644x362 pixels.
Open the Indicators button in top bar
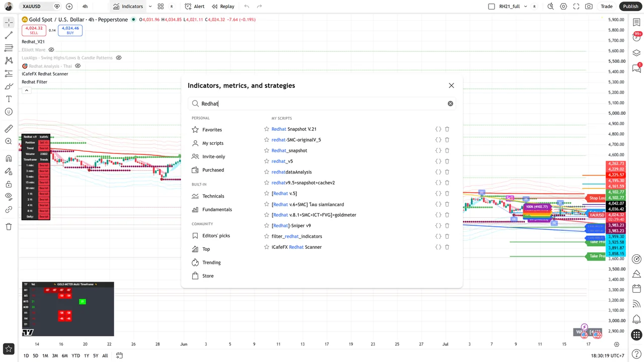point(128,7)
